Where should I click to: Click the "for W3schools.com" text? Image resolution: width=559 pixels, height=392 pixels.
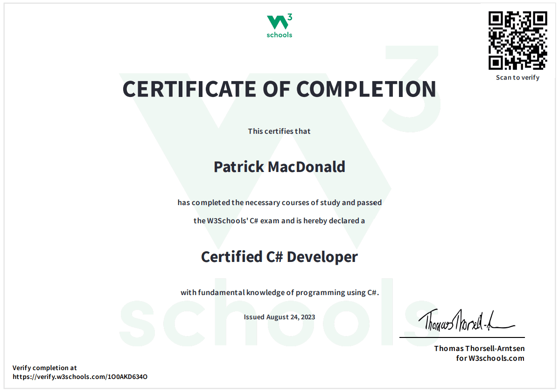tap(490, 358)
